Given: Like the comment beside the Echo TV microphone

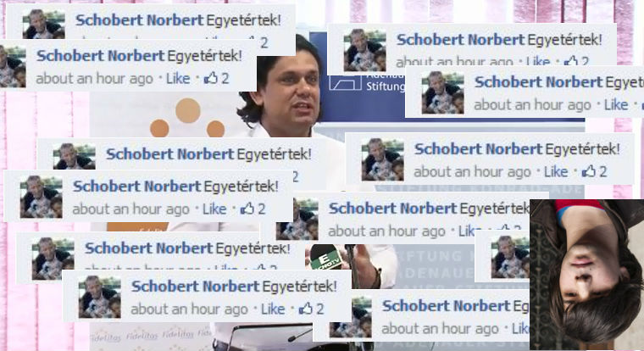Looking at the screenshot, I should point(273,309).
